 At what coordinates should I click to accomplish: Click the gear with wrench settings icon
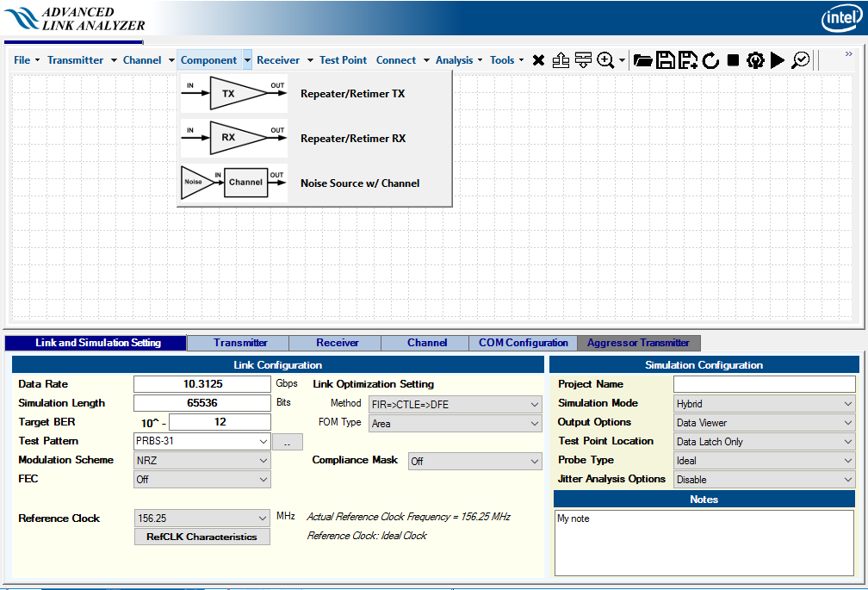point(755,60)
